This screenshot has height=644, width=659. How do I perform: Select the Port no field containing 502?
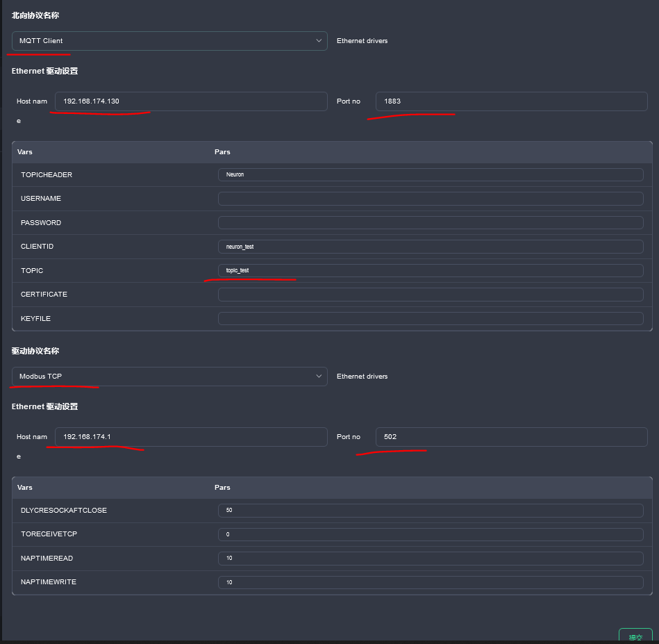tap(510, 436)
